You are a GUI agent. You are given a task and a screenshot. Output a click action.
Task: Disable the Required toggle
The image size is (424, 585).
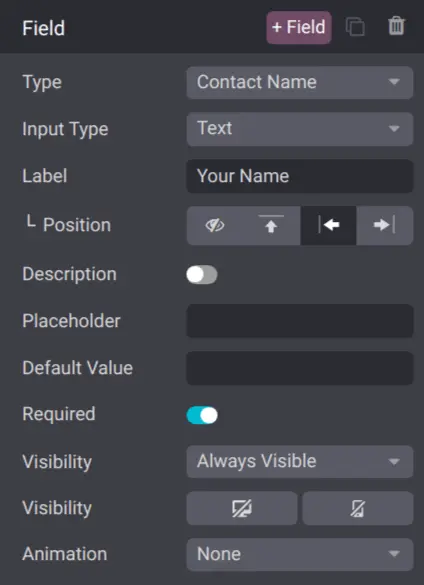click(x=202, y=415)
